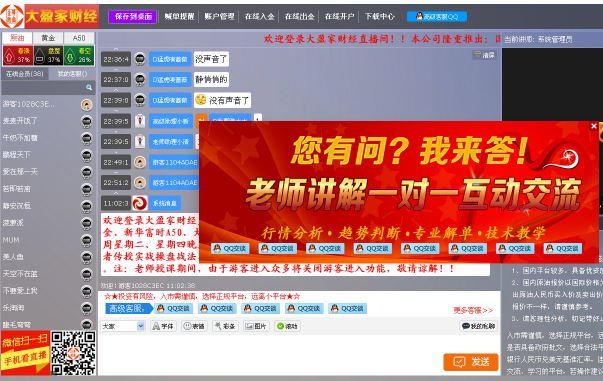This screenshot has height=381, width=603.
Task: Click the 清屏 clear screen icon
Action: coord(484,55)
